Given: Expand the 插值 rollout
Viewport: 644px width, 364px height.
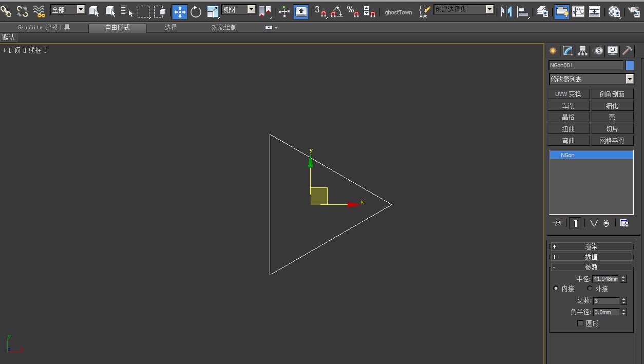Looking at the screenshot, I should 591,257.
